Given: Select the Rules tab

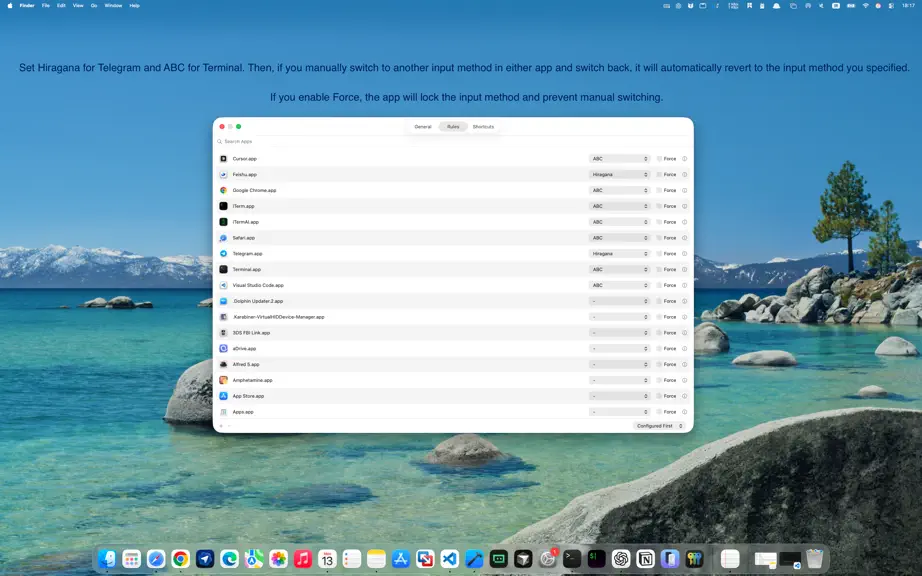Looking at the screenshot, I should (453, 127).
